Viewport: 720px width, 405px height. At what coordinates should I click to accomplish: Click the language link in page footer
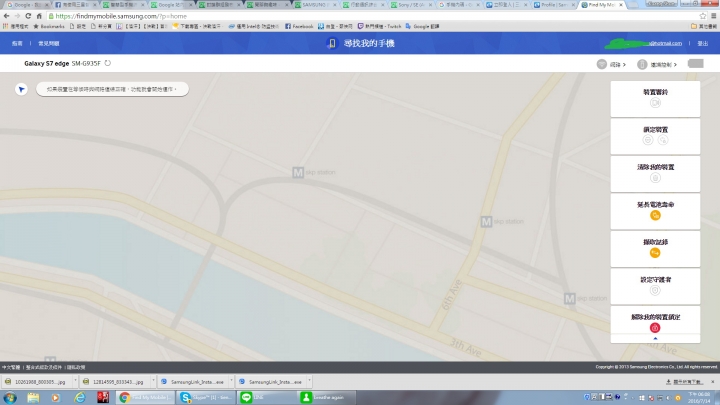click(x=11, y=367)
